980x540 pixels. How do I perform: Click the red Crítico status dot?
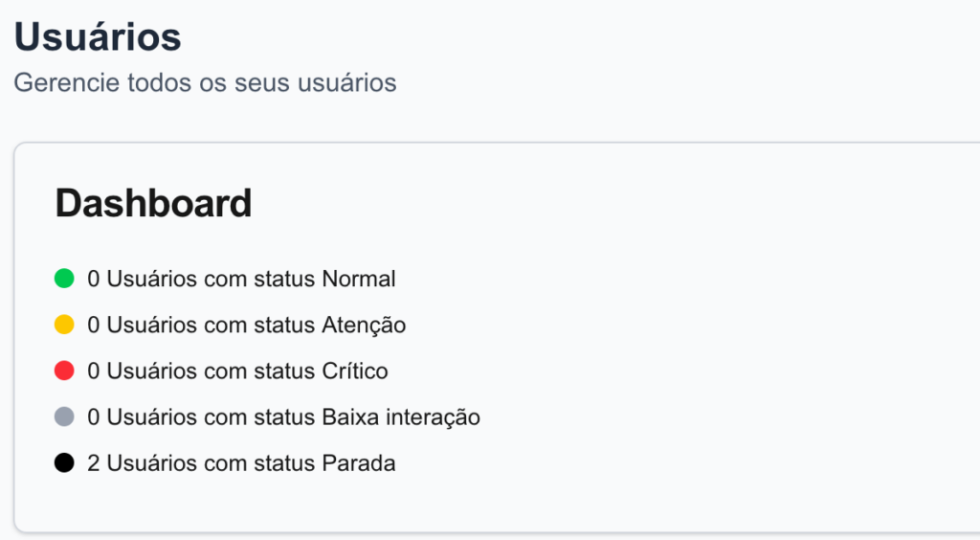click(x=64, y=371)
